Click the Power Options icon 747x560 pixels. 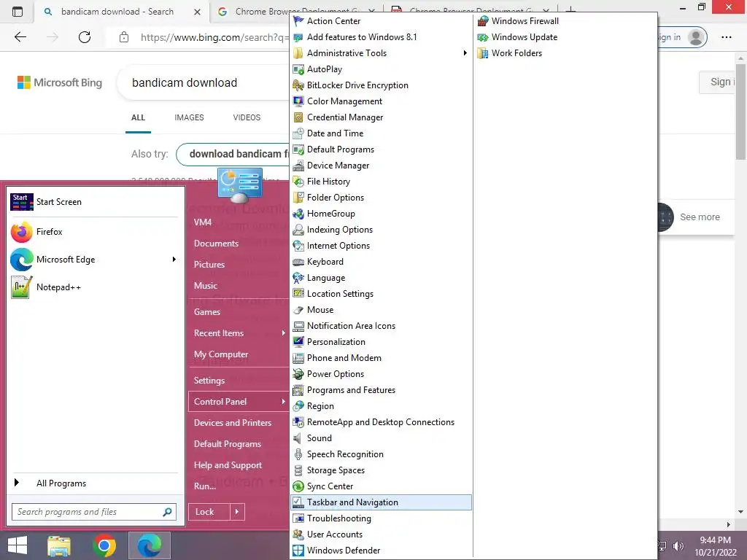298,374
